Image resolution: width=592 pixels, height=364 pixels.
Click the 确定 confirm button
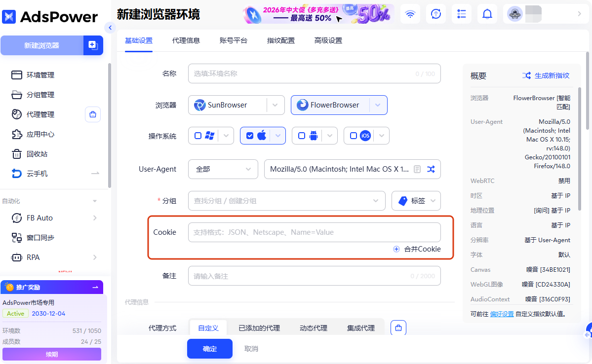[x=210, y=349]
